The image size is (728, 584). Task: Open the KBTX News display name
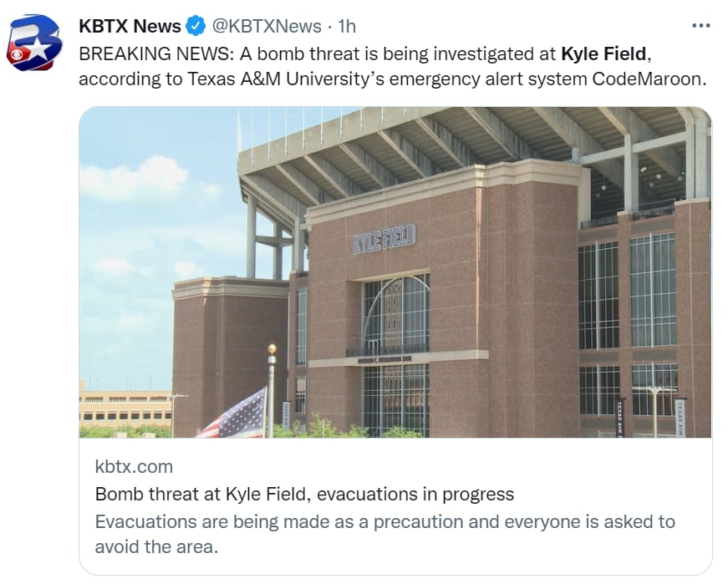(130, 26)
